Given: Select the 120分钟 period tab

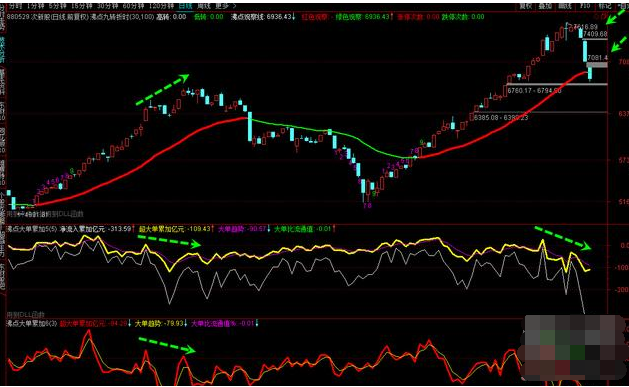Looking at the screenshot, I should tap(161, 6).
